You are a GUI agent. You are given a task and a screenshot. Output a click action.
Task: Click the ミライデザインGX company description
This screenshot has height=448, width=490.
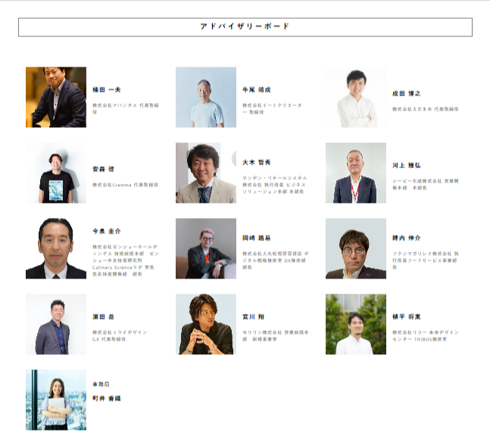coord(120,335)
